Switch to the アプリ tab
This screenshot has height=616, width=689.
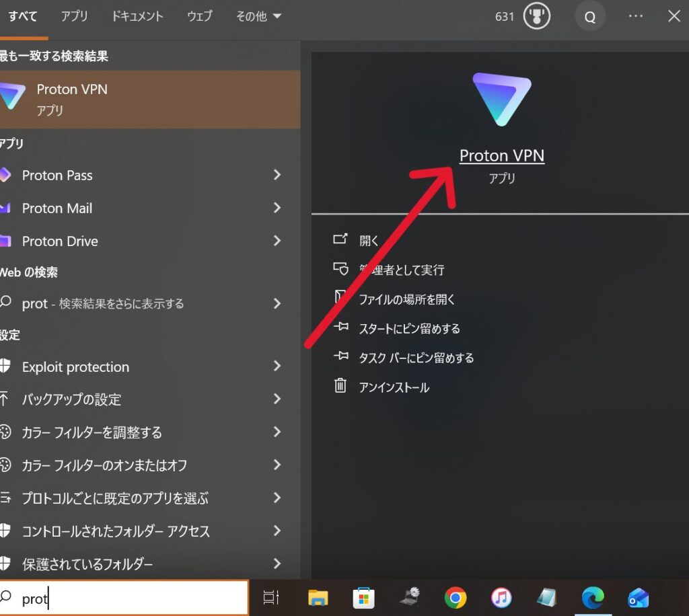(x=75, y=17)
